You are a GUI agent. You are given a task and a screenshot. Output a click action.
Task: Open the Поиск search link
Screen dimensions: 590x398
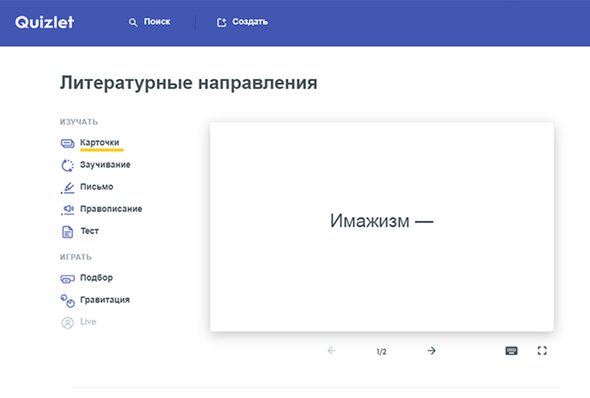(x=157, y=22)
